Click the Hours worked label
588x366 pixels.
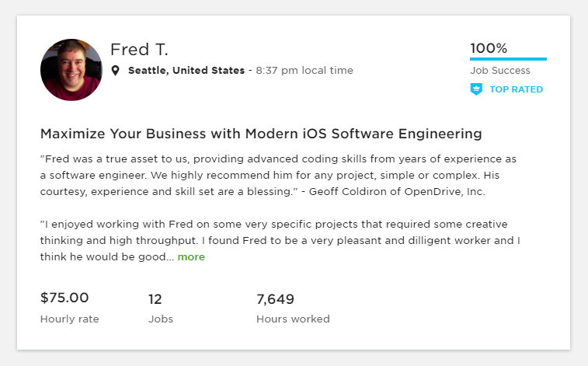[x=293, y=319]
